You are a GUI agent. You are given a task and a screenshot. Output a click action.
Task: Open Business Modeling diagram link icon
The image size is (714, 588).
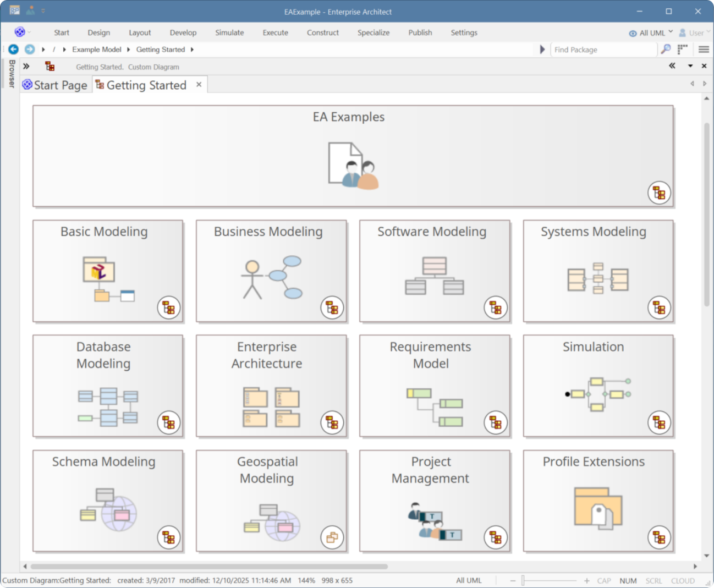click(x=332, y=308)
